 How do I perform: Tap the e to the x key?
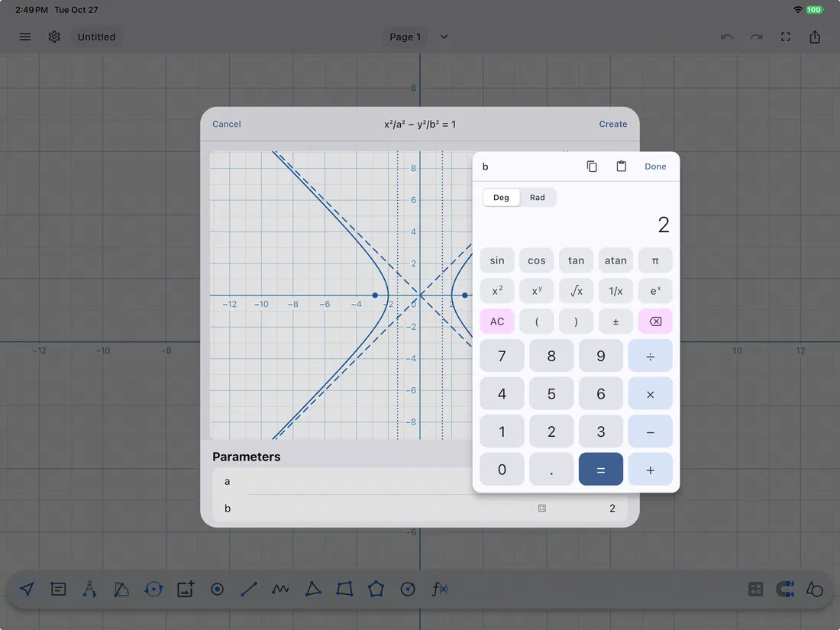click(x=654, y=291)
